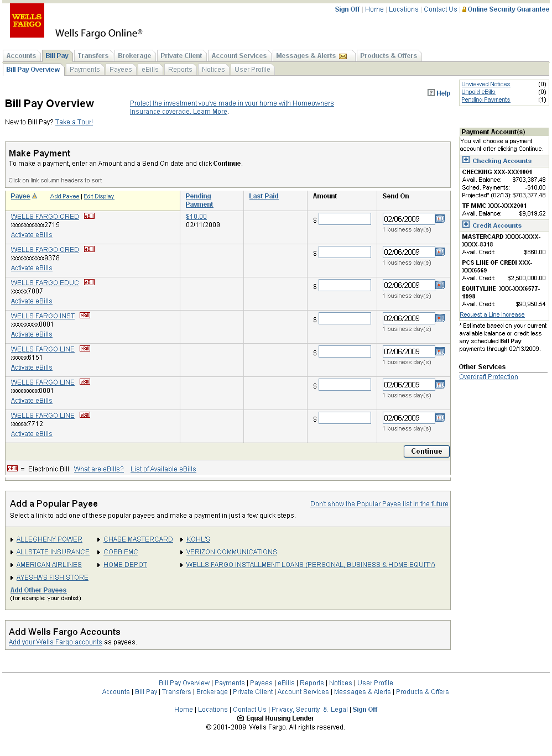Open calendar icon for WELLS FARGO INST row
This screenshot has width=552, height=756.
[440, 318]
